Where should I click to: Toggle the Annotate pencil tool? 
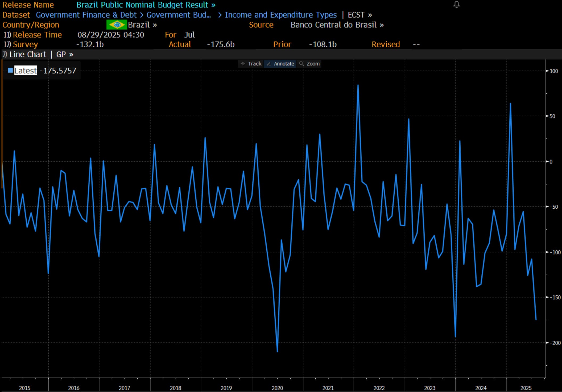point(280,64)
